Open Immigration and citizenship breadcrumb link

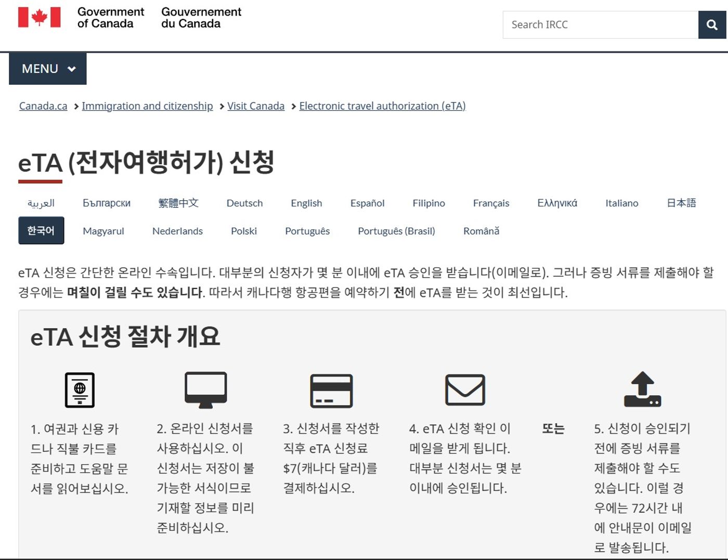[x=147, y=106]
